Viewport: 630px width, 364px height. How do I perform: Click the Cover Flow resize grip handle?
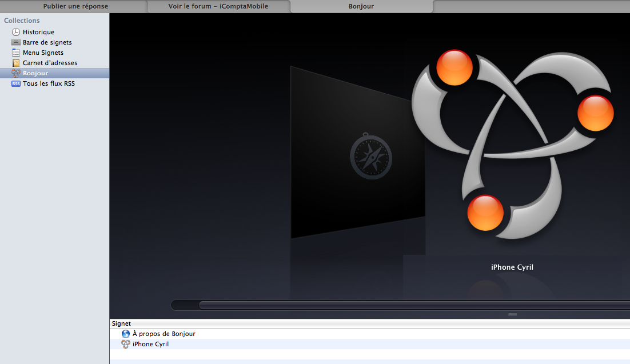[512, 315]
